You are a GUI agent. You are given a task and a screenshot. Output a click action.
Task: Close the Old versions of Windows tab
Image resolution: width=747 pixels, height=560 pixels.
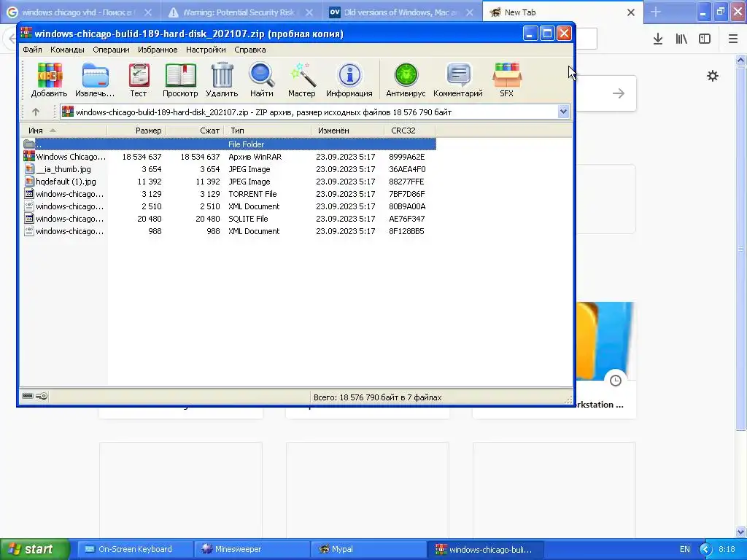(470, 12)
